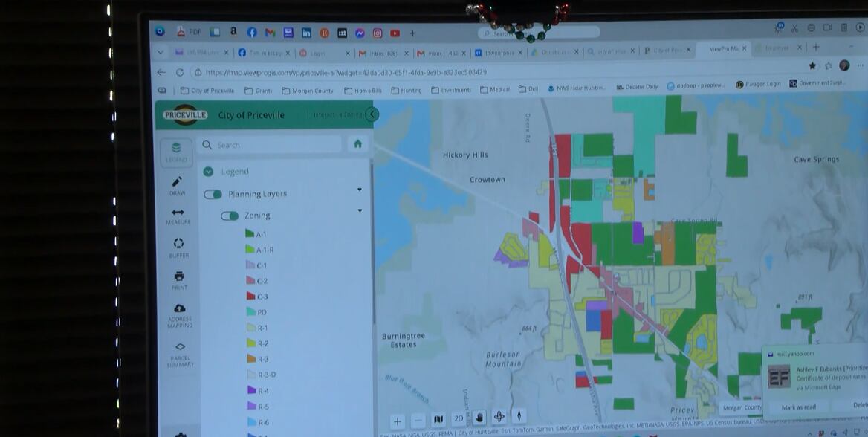Click Mark as read on notification
The width and height of the screenshot is (868, 437).
pos(798,407)
